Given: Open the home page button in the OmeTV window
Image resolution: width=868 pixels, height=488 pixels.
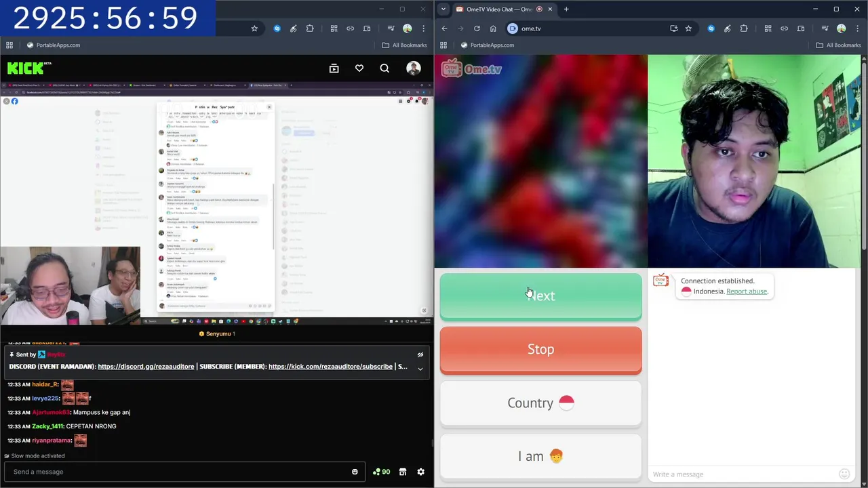Looking at the screenshot, I should 493,28.
